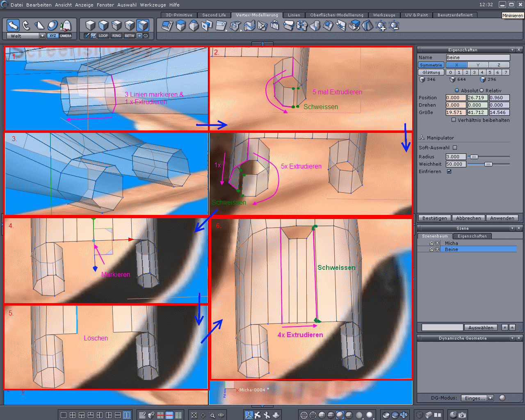Click the RING selection button
Image resolution: width=525 pixels, height=420 pixels.
116,36
